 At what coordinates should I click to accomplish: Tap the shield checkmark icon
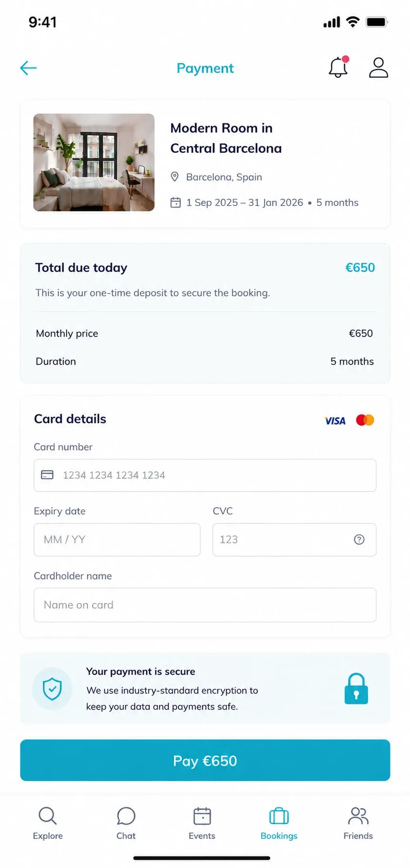click(52, 689)
